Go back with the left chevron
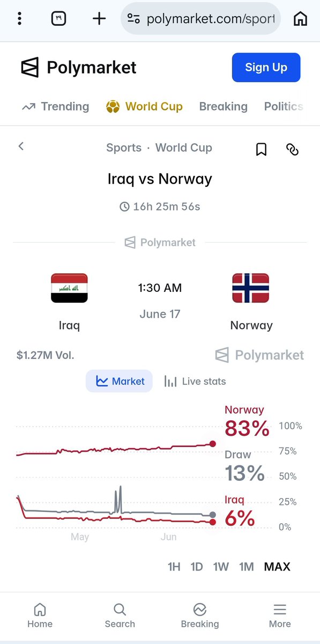Viewport: 320px width, 644px height. pos(21,146)
